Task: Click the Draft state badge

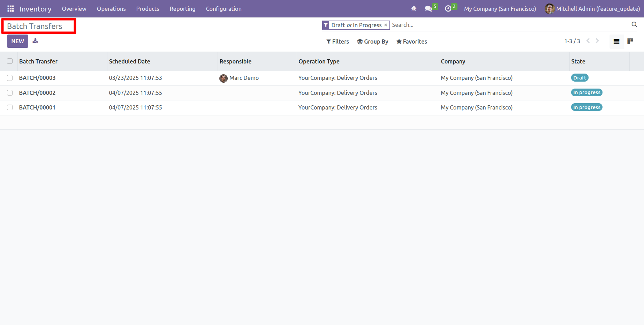Action: click(579, 78)
